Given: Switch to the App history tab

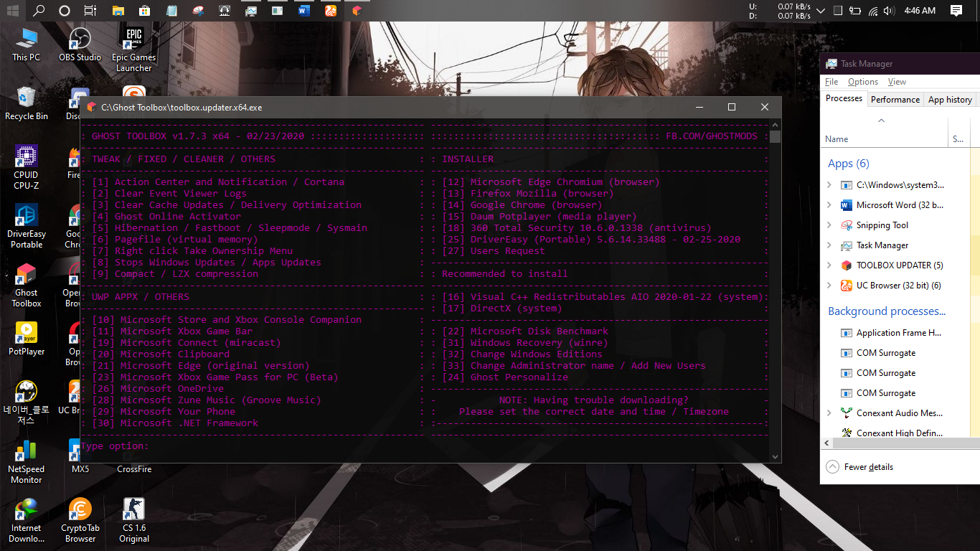Looking at the screenshot, I should (x=950, y=100).
